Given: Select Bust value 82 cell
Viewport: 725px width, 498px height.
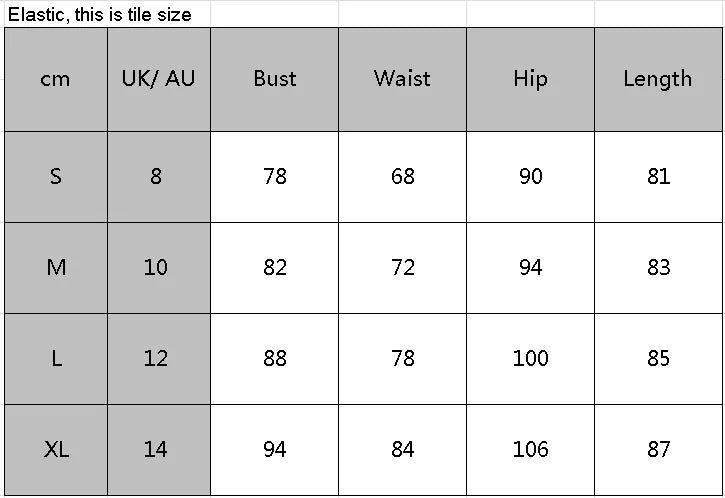Looking at the screenshot, I should point(275,268).
